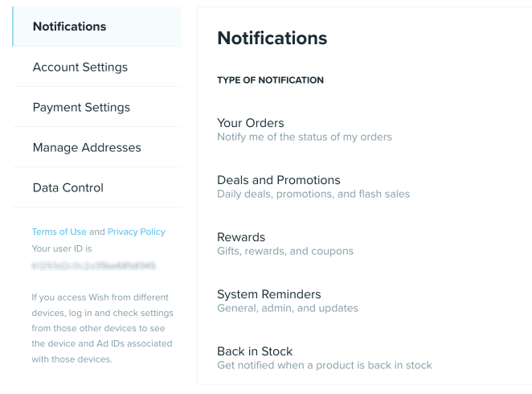
Task: Click 'Get notified when a product' description
Action: pyautogui.click(x=325, y=365)
